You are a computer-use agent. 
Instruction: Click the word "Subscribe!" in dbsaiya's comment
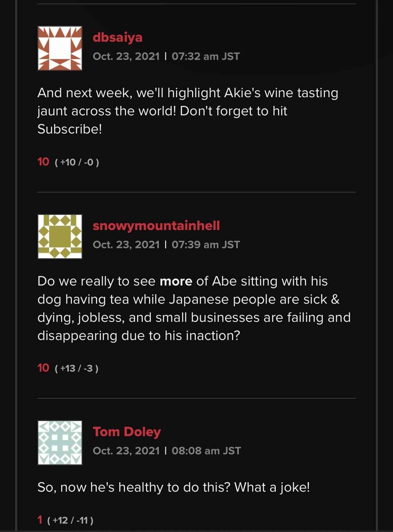(x=70, y=129)
